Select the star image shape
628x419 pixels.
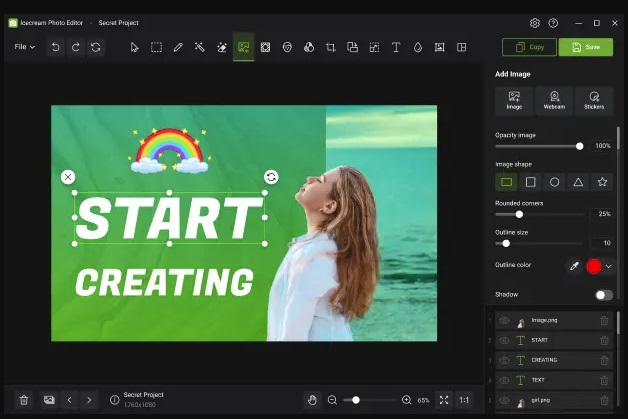[602, 182]
